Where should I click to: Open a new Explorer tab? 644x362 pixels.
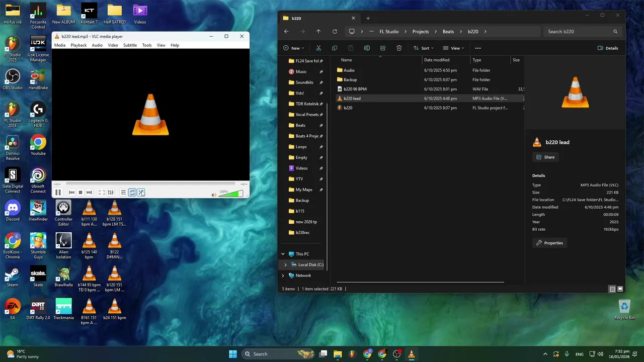click(368, 18)
